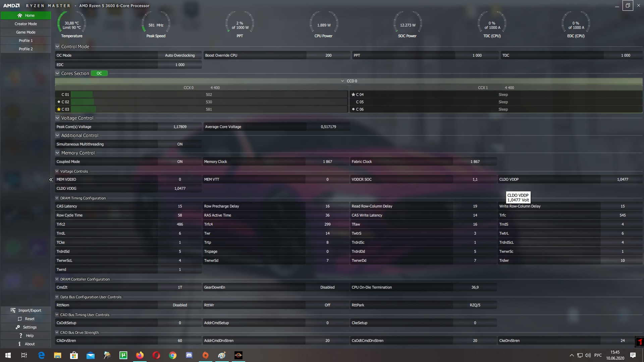This screenshot has width=644, height=362.
Task: Select Profile 2 in sidebar
Action: 26,49
